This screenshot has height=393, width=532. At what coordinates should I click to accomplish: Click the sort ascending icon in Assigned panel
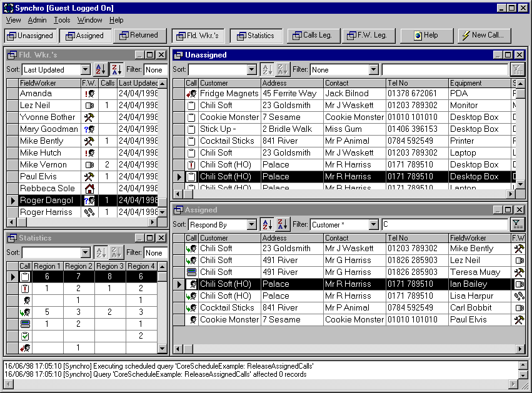[x=266, y=225]
